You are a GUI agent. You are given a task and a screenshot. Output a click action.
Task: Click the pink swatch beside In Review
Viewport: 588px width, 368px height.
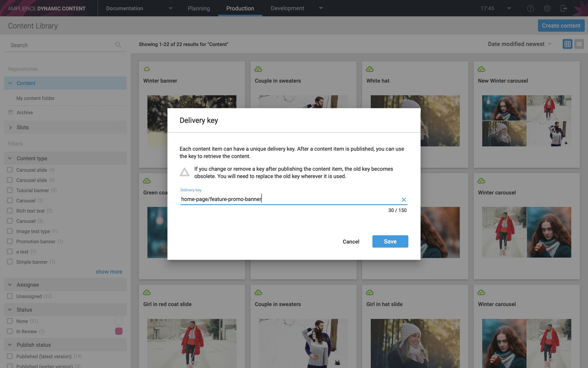[119, 331]
